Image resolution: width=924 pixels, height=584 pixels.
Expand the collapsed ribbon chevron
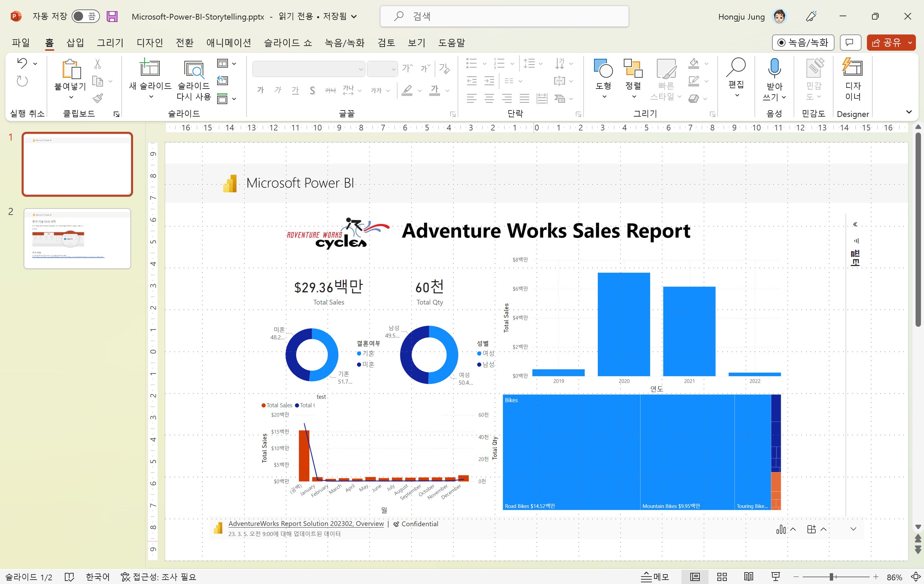click(909, 112)
